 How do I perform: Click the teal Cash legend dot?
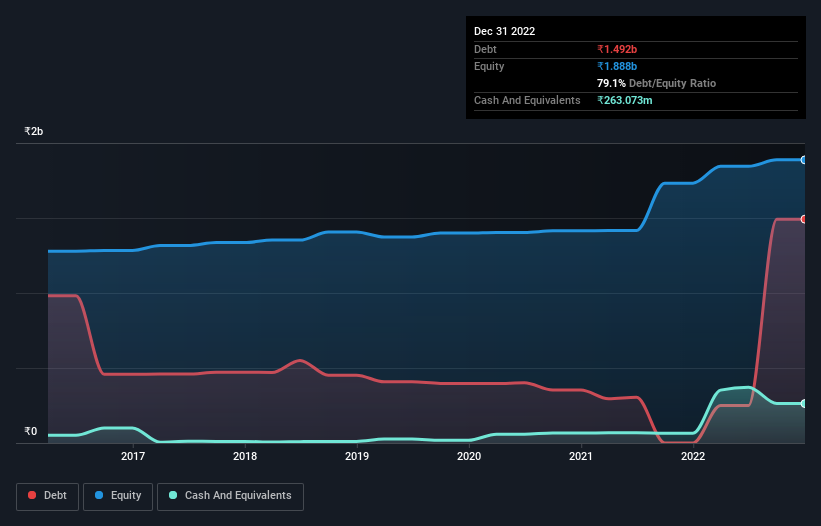coord(173,495)
